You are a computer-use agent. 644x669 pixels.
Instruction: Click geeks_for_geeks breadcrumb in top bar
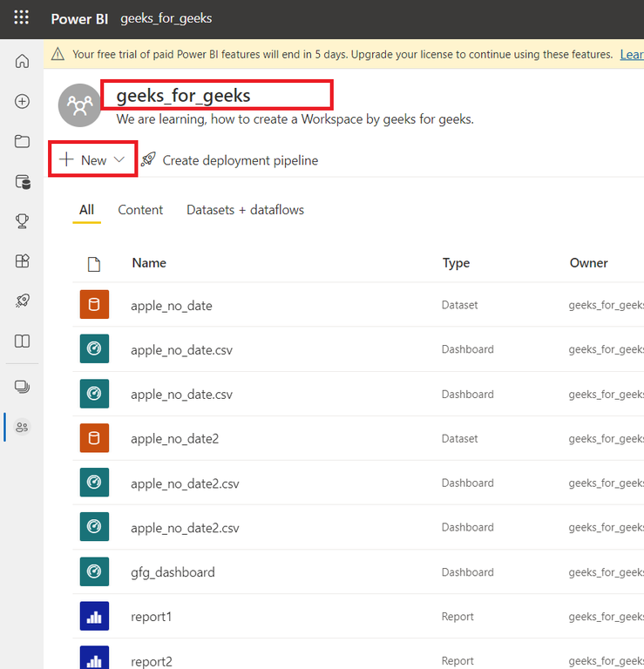tap(166, 18)
